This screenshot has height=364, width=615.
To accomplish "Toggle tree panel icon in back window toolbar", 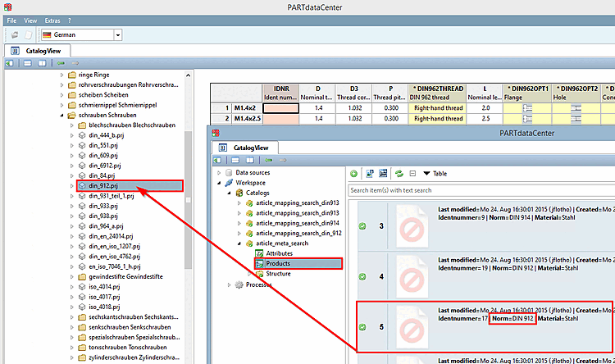I will [9, 63].
